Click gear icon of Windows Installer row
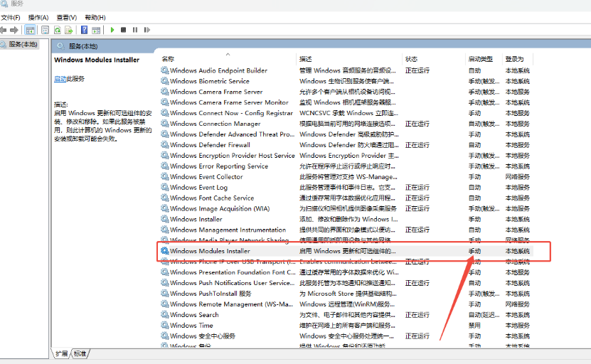The height and width of the screenshot is (364, 591). point(165,219)
